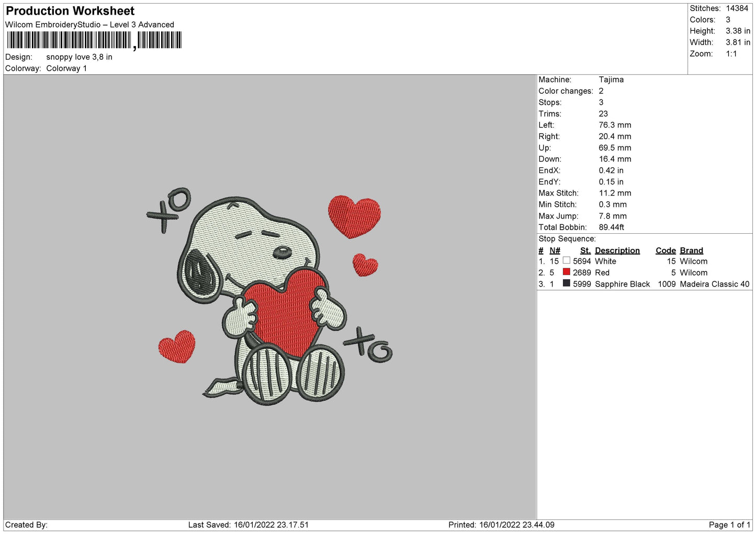Click the barcode under the worksheet title
This screenshot has height=534, width=756.
click(94, 40)
